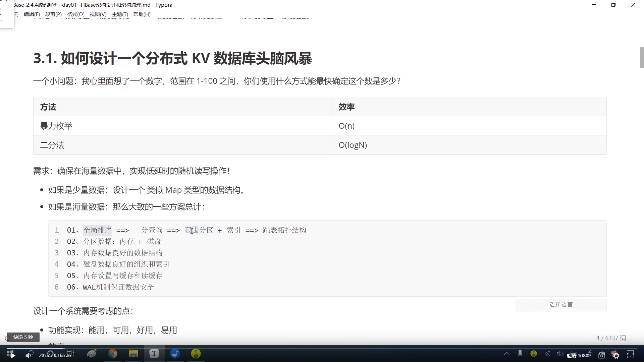Click the 快退 5 秒 rewind button
This screenshot has height=362, width=644.
click(x=23, y=337)
